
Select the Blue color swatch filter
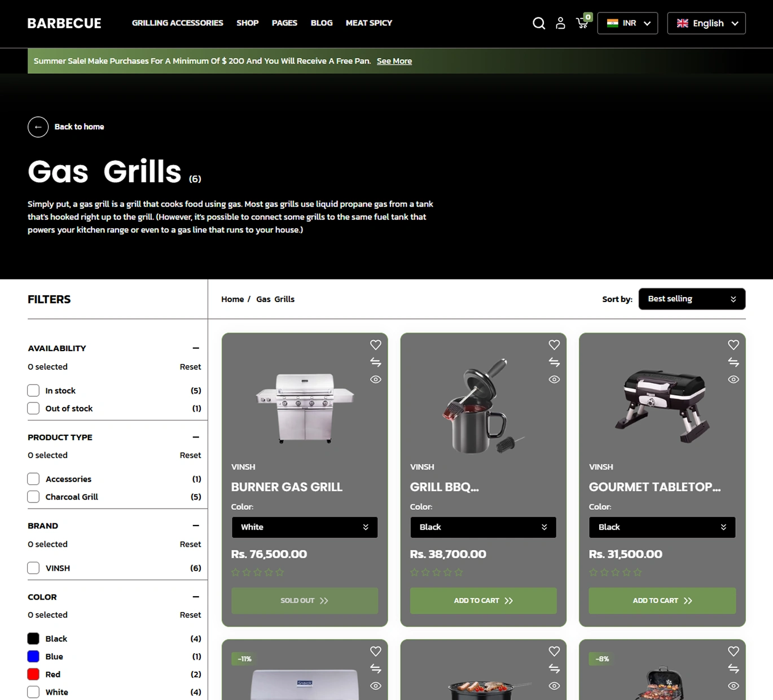point(33,657)
